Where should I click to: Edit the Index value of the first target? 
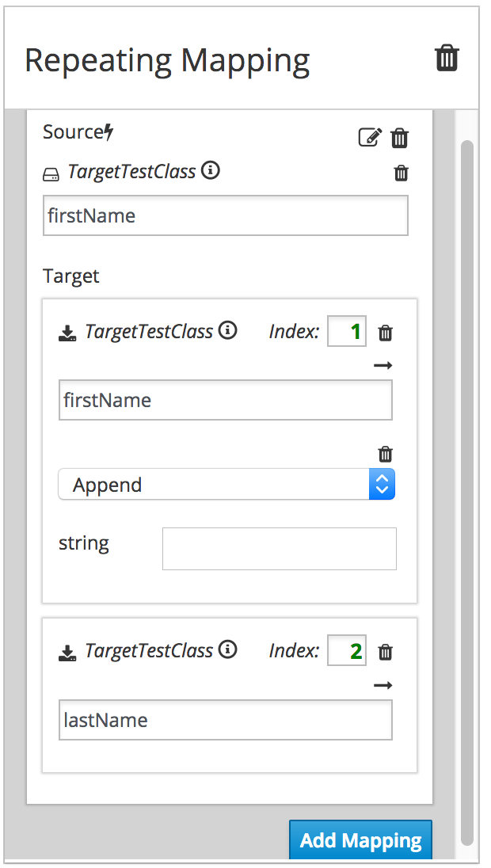click(346, 331)
